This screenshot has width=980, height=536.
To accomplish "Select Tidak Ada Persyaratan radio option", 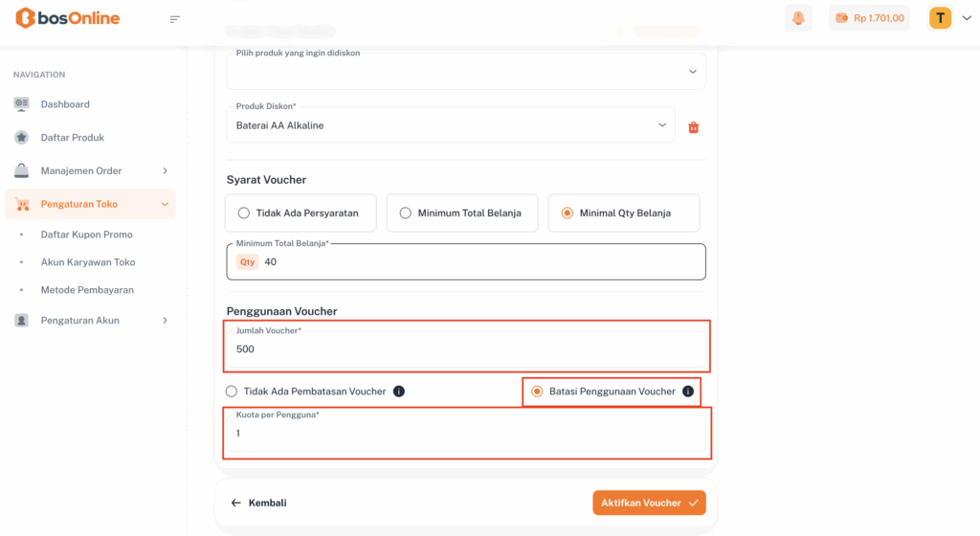I will coord(244,213).
